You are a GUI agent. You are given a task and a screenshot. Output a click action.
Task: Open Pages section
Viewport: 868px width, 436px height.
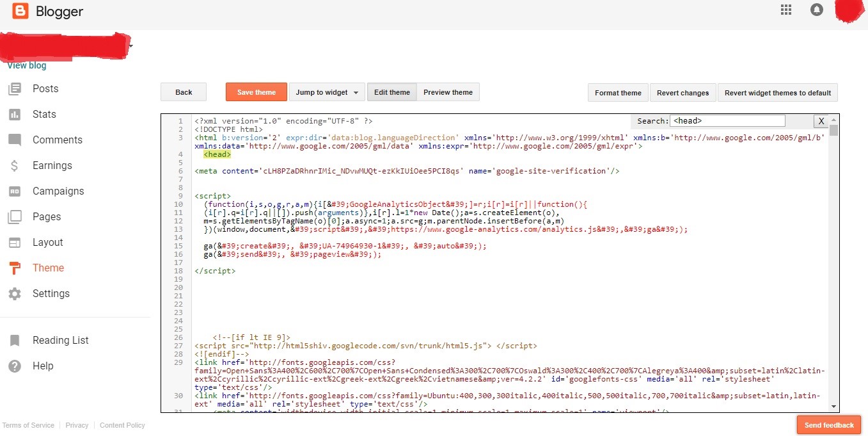[47, 217]
